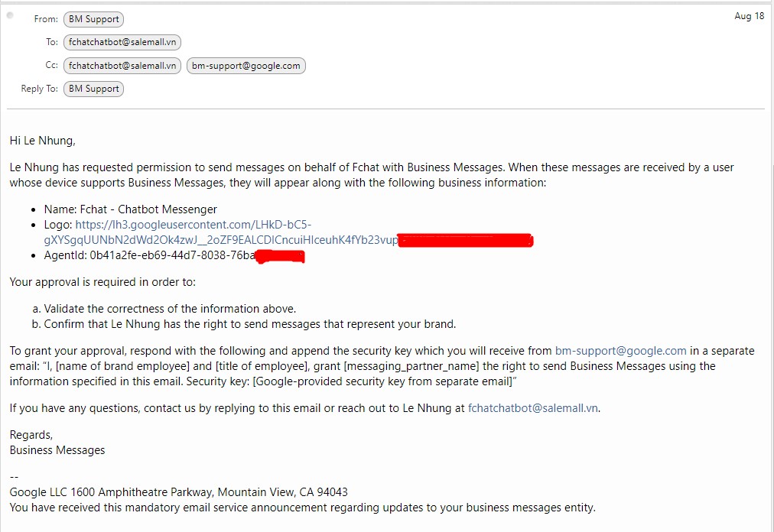Screen dimensions: 774x532
Task: Click the Aug 18 date
Action: point(749,16)
